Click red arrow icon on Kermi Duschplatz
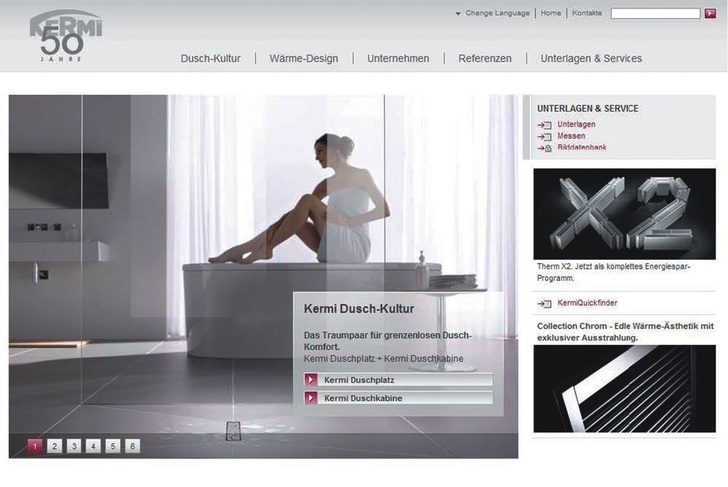Viewport: 728px width, 487px height. (311, 380)
